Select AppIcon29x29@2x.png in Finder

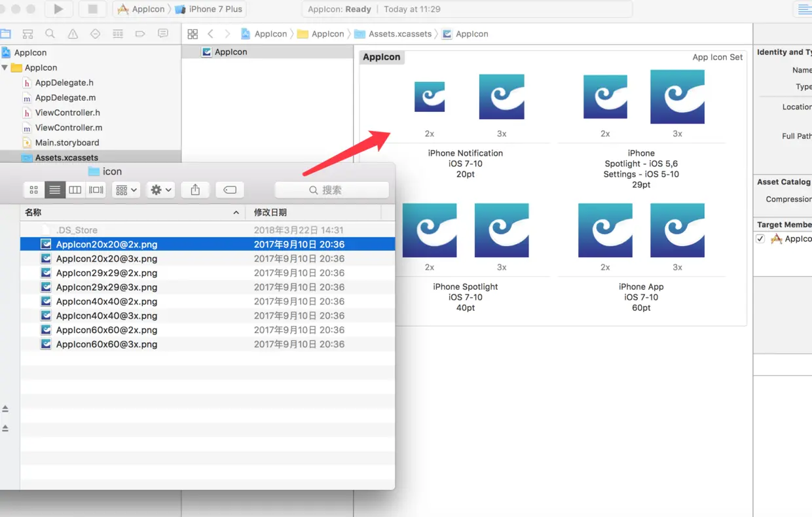tap(208, 273)
